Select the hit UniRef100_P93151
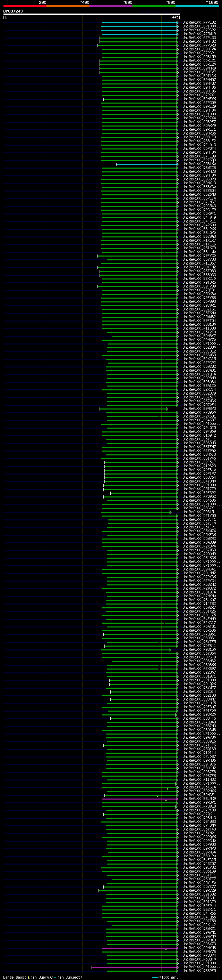This screenshot has width=222, height=980. click(199, 512)
